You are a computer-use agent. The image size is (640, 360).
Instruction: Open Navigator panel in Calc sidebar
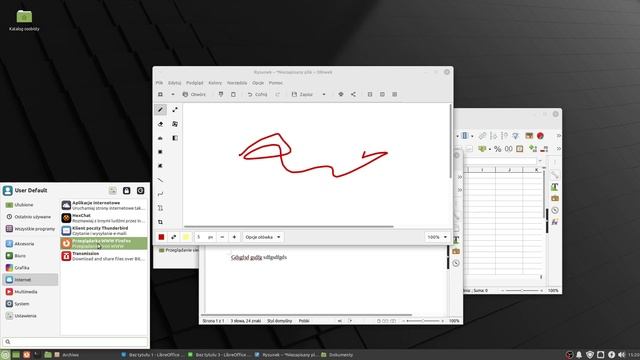click(x=555, y=210)
